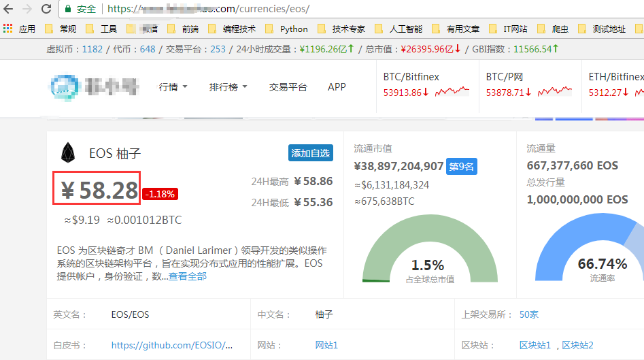644x360 pixels.
Task: Click the ¥38,897,204,907 market cap
Action: coord(399,167)
